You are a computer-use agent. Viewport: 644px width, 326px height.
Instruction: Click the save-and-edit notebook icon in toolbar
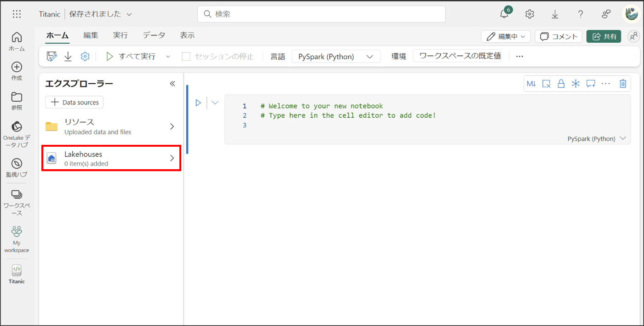tap(52, 57)
